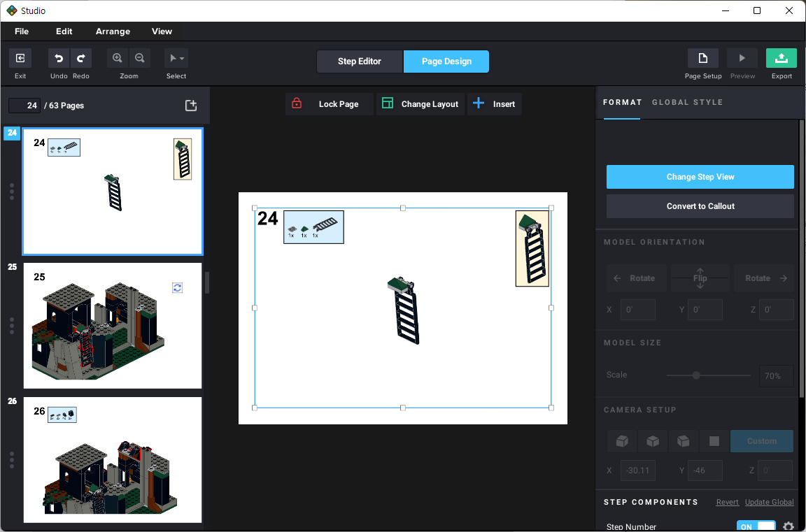Select the flat square camera preset
Screen dimensions: 806x532
pyautogui.click(x=714, y=441)
